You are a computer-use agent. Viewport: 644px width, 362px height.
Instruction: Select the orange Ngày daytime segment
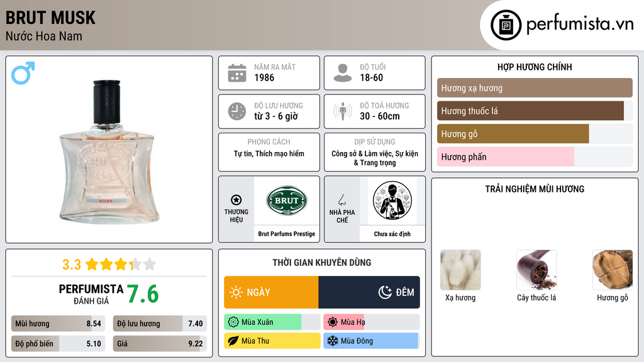271,292
